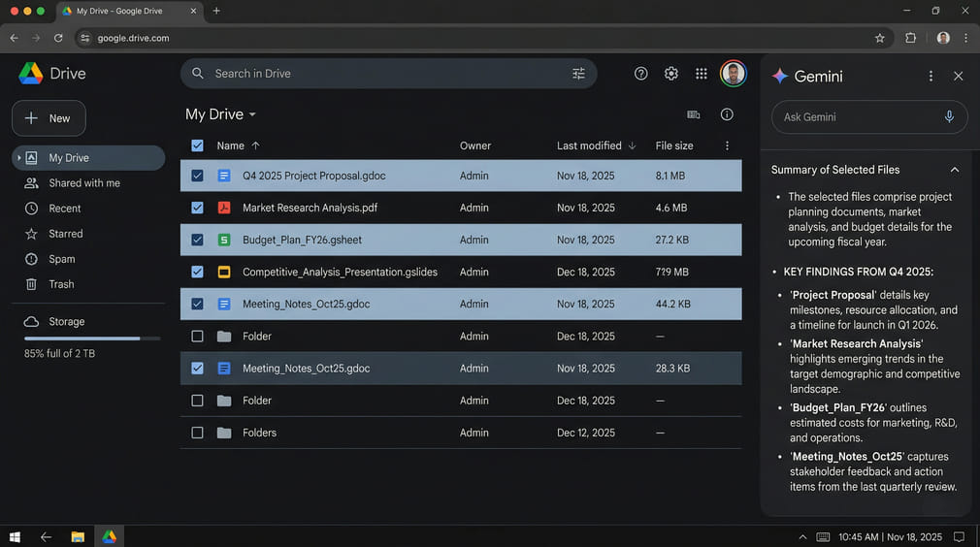Click the Google Drive logo
980x547 pixels.
pos(31,74)
